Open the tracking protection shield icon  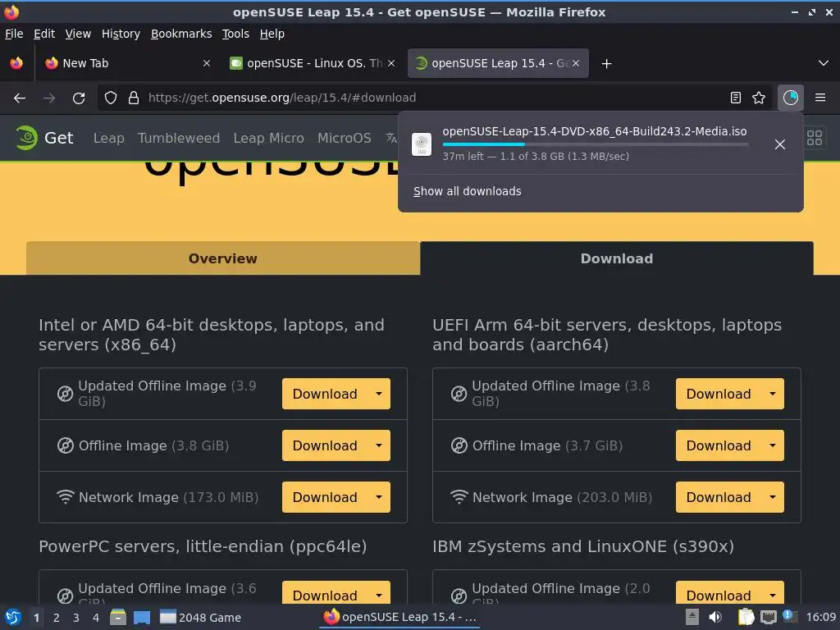pos(111,98)
